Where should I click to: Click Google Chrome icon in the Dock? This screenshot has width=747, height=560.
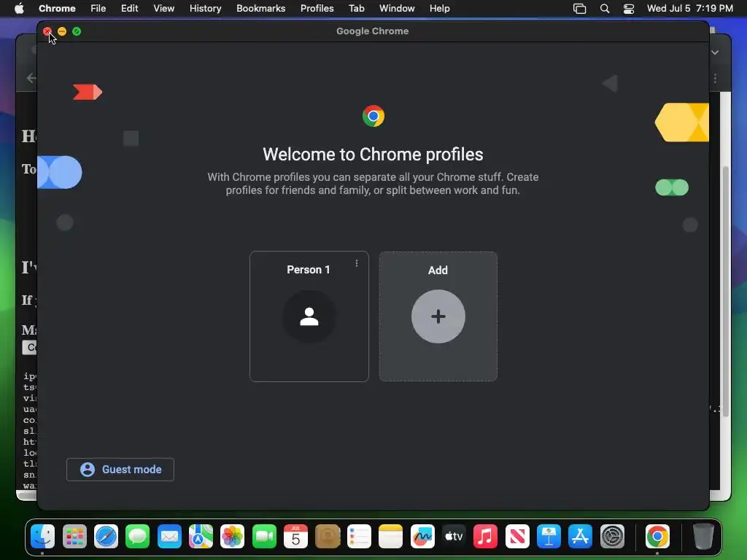click(657, 537)
